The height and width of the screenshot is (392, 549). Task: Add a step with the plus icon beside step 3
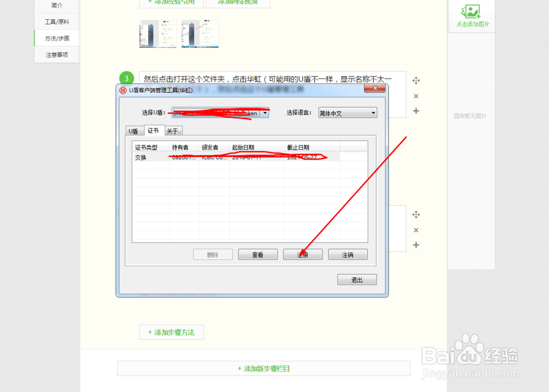coord(416,111)
